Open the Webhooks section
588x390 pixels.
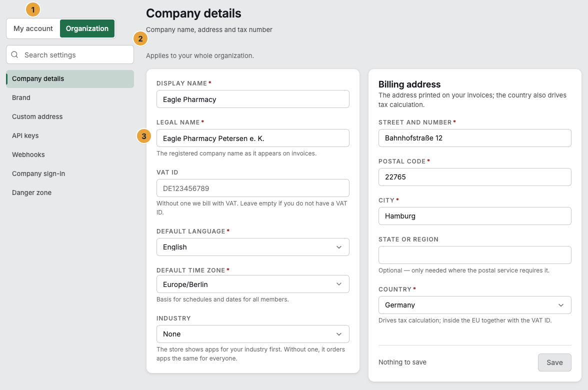pos(70,154)
